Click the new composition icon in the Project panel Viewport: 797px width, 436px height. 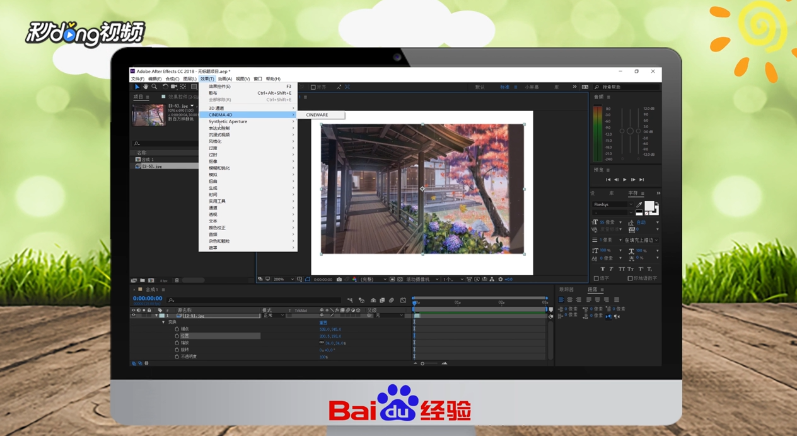pyautogui.click(x=151, y=280)
